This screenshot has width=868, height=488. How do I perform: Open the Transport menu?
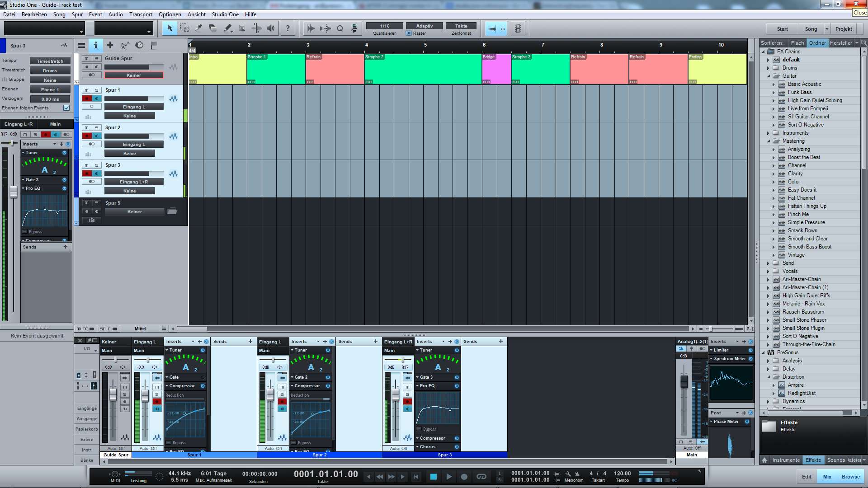tap(141, 14)
